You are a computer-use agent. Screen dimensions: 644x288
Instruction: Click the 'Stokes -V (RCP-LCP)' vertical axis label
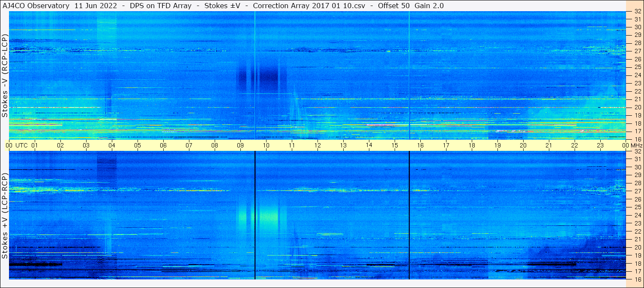coord(5,76)
